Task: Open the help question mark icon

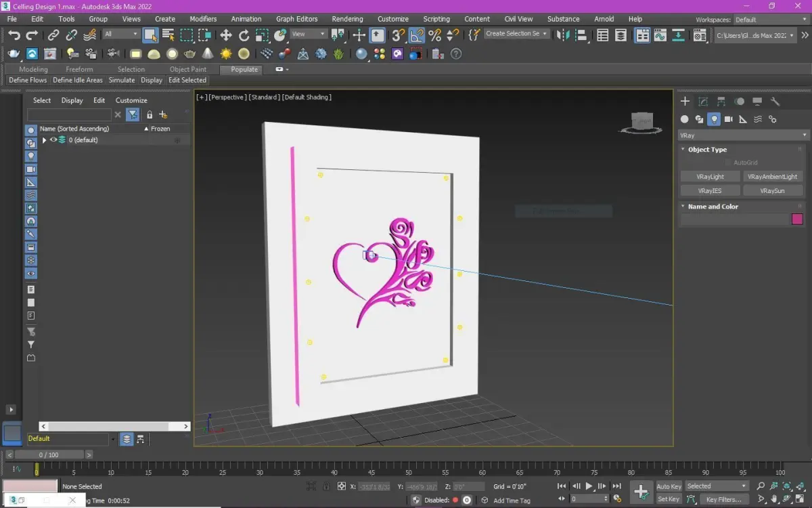Action: [x=456, y=54]
